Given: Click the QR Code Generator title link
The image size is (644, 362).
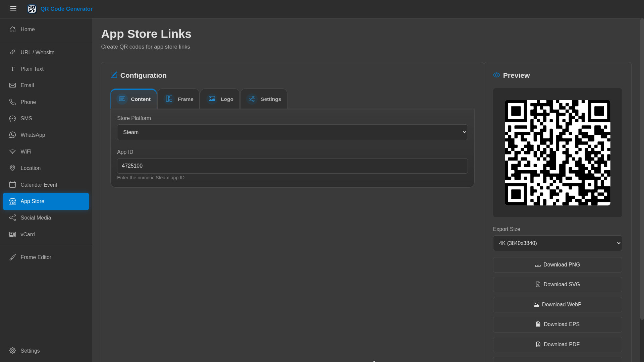Looking at the screenshot, I should click(66, 9).
